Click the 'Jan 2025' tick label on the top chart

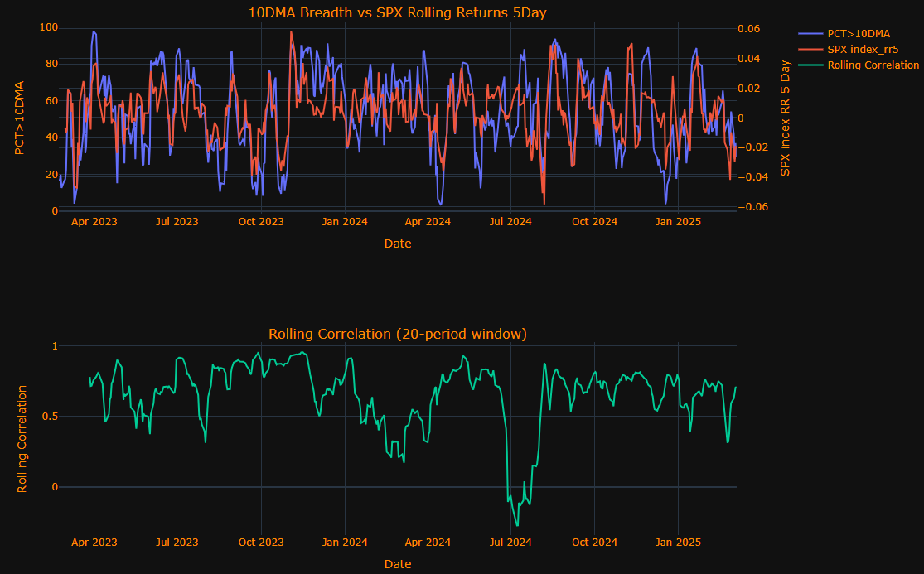(678, 222)
